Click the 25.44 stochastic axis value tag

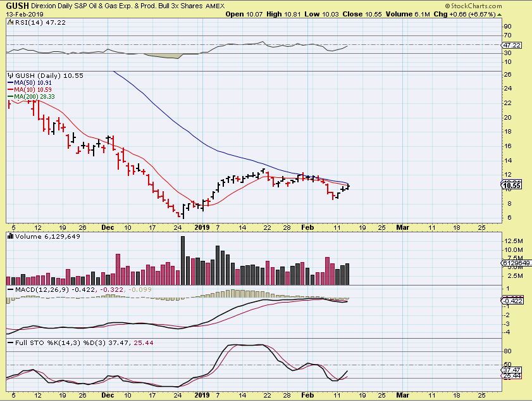[512, 375]
